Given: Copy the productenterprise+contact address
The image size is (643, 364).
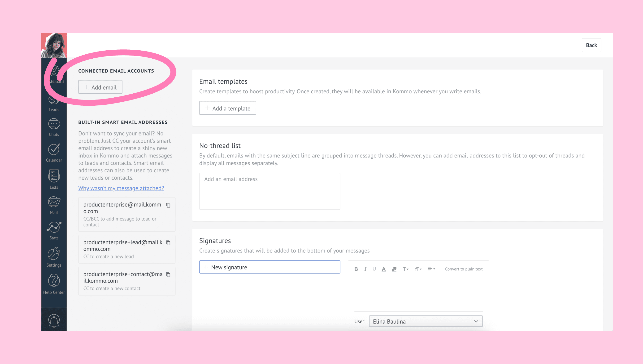Looking at the screenshot, I should [x=168, y=274].
